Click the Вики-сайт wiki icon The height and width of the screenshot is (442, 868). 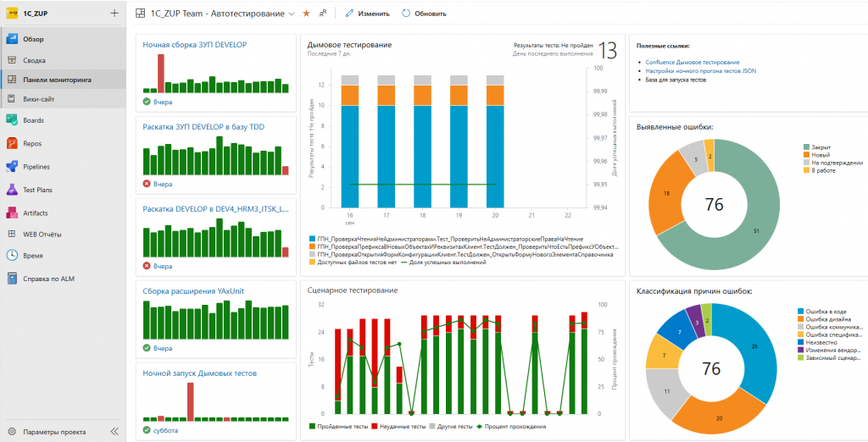pos(12,99)
